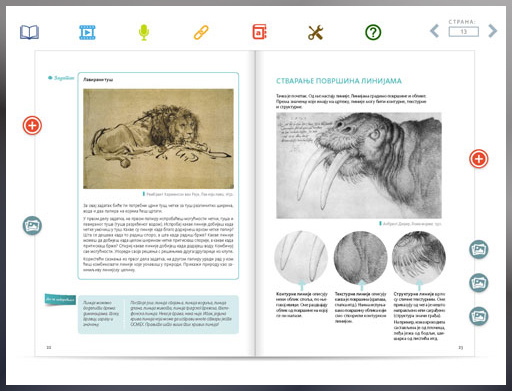Image resolution: width=512 pixels, height=391 pixels.
Task: Open the middle gallery icon on right side
Action: [x=479, y=283]
